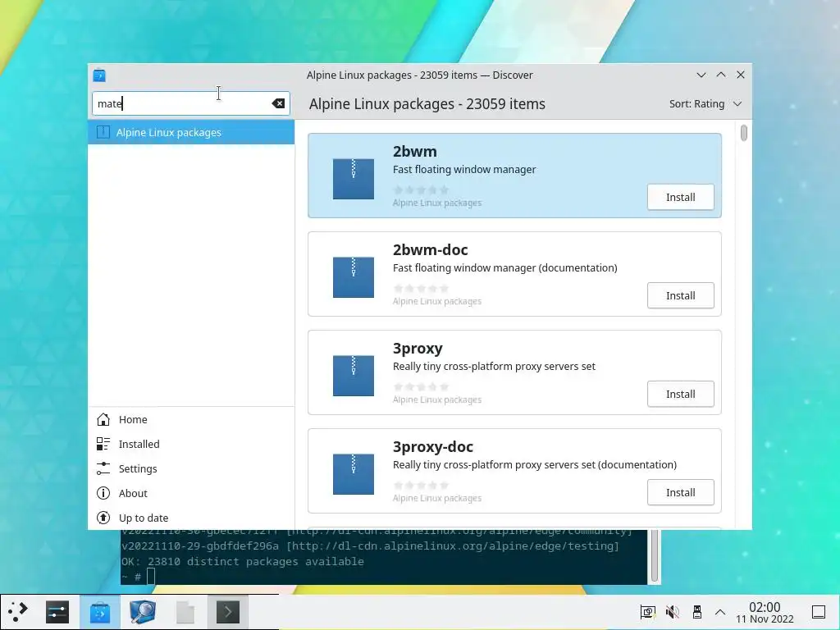Click terminal line '23810 distinct packages available'
840x630 pixels.
(x=256, y=561)
